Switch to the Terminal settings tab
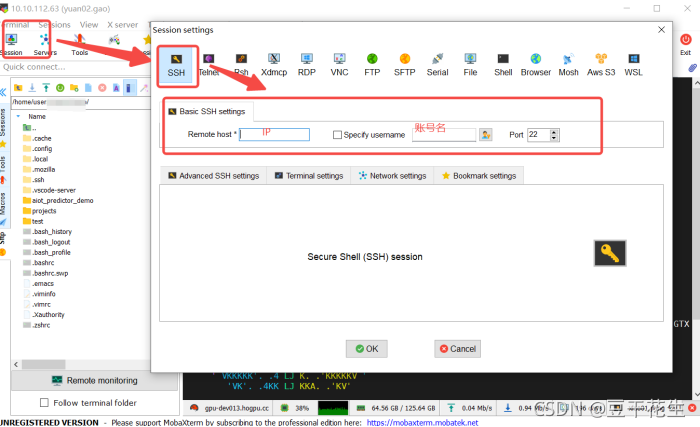Viewport: 700px width, 427px height. [309, 176]
